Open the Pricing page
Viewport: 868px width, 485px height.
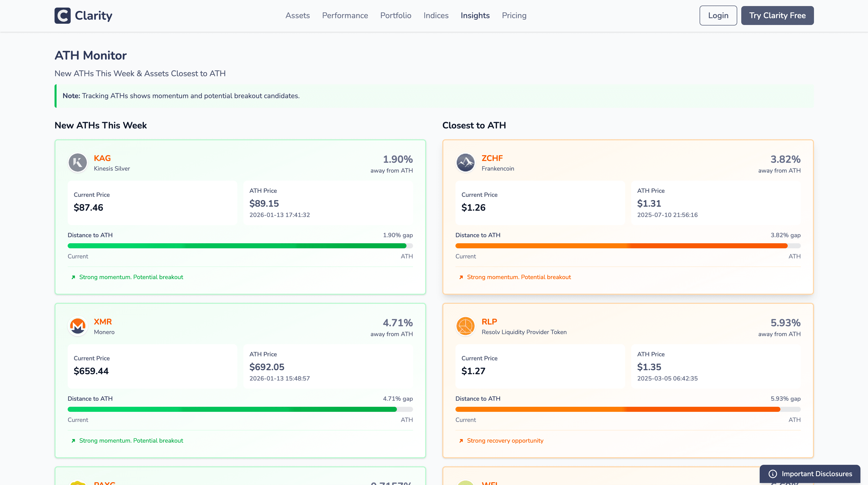[514, 15]
